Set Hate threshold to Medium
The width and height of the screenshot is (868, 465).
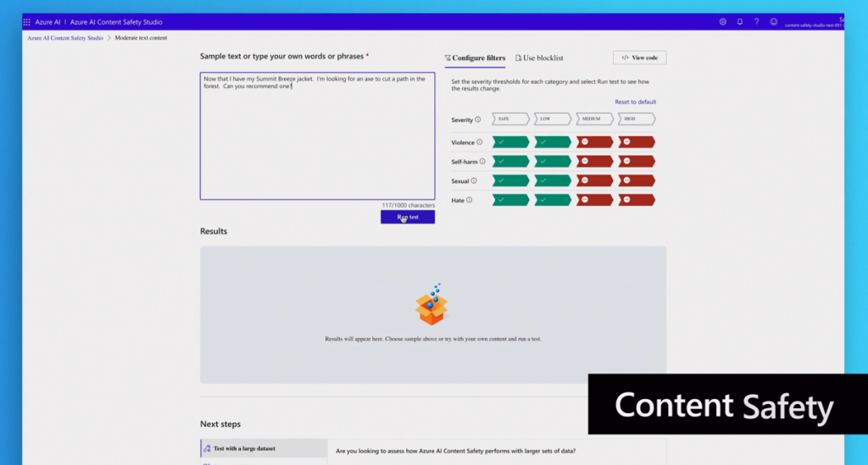click(594, 200)
